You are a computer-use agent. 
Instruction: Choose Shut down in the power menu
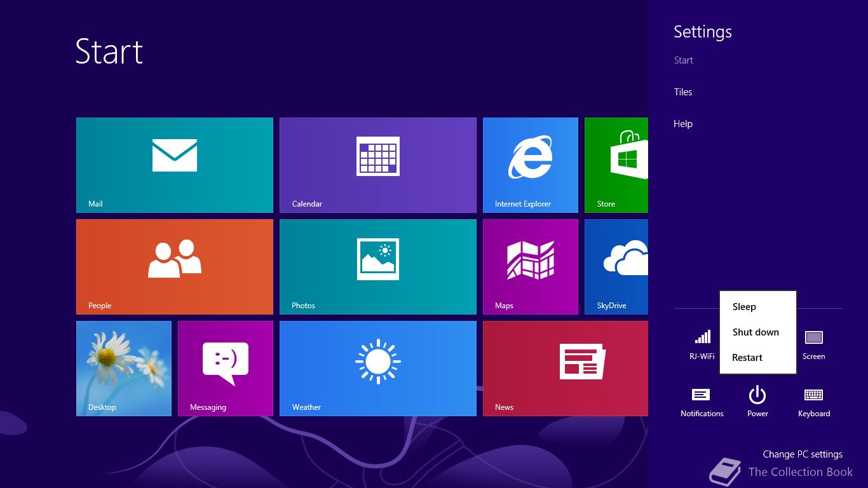(x=758, y=332)
